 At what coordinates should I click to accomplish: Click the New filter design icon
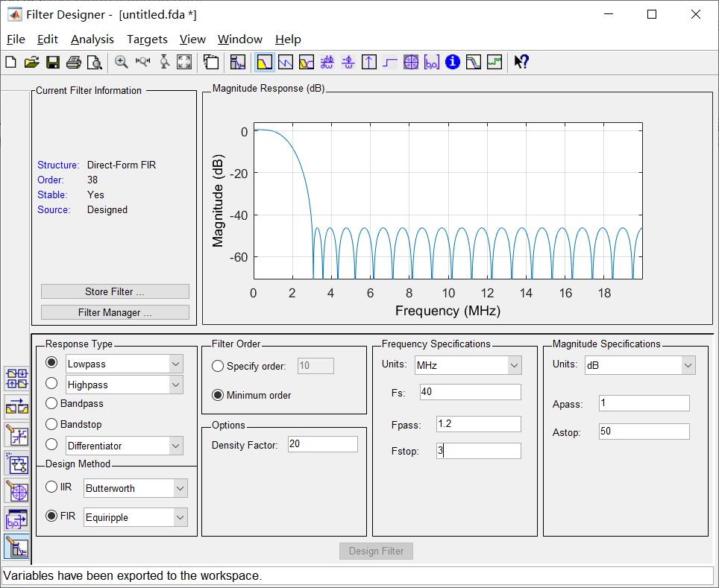10,62
